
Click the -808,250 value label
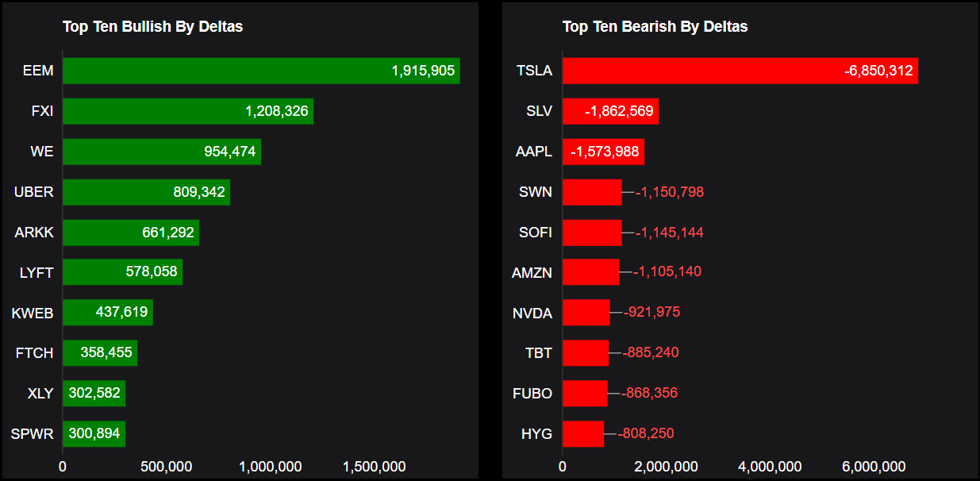[x=646, y=434]
